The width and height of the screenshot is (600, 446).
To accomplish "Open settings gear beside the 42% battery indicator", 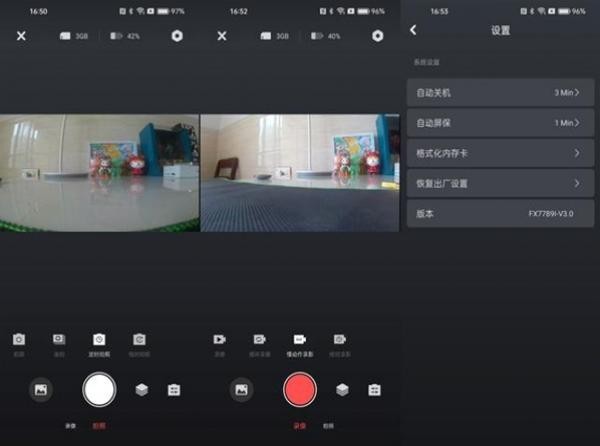I will (x=177, y=35).
